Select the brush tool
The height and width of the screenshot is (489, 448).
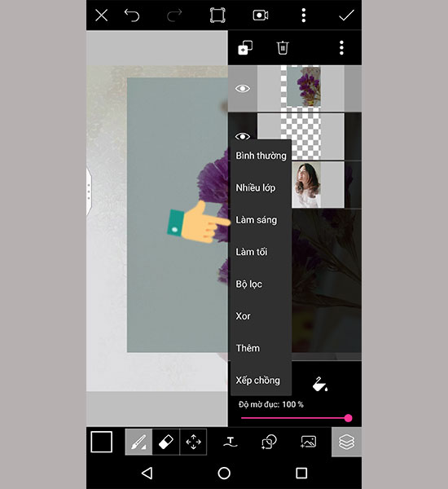[x=138, y=442]
